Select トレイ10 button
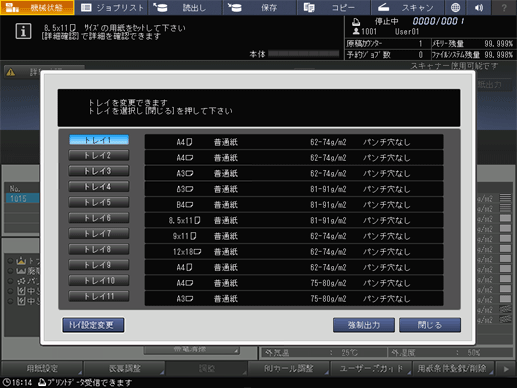 pos(99,281)
